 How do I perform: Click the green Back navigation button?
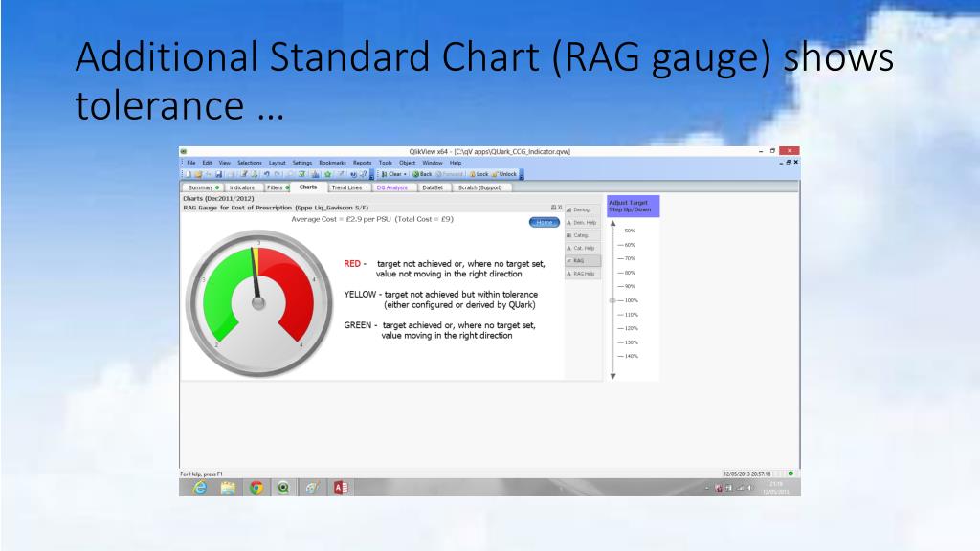click(422, 174)
